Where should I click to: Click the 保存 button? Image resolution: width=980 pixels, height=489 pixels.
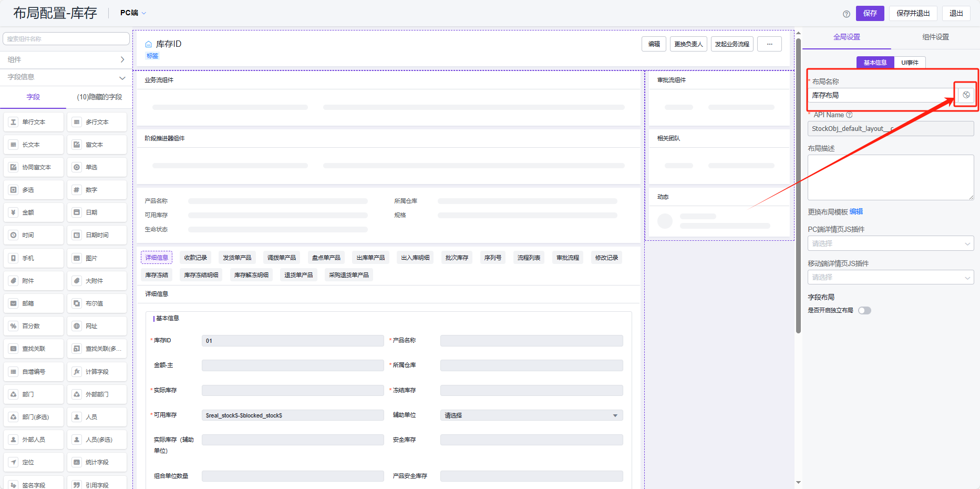pos(870,14)
